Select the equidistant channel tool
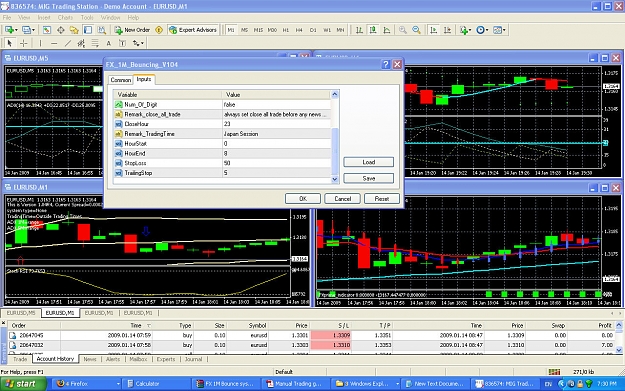The height and width of the screenshot is (391, 625). tap(81, 43)
